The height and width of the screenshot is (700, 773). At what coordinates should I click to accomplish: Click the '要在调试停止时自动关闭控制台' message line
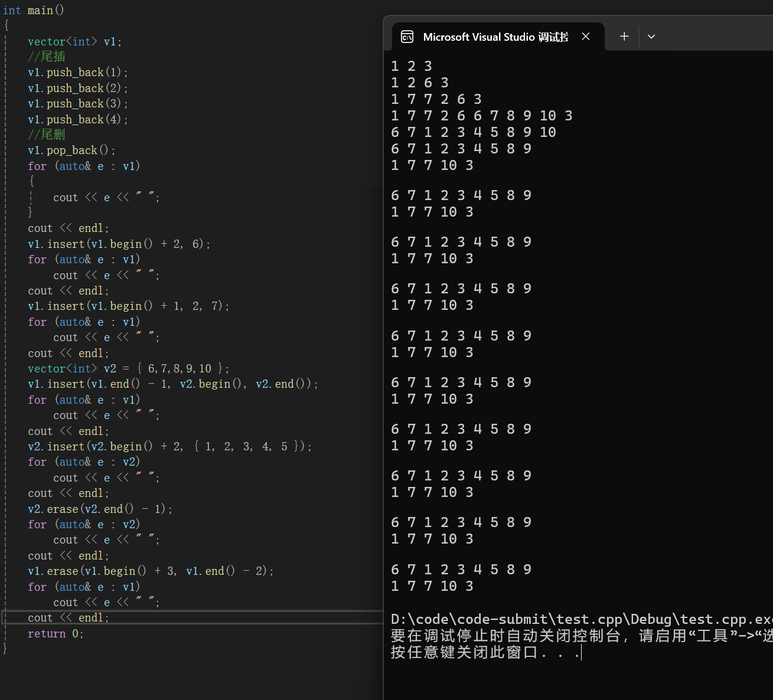pos(582,636)
